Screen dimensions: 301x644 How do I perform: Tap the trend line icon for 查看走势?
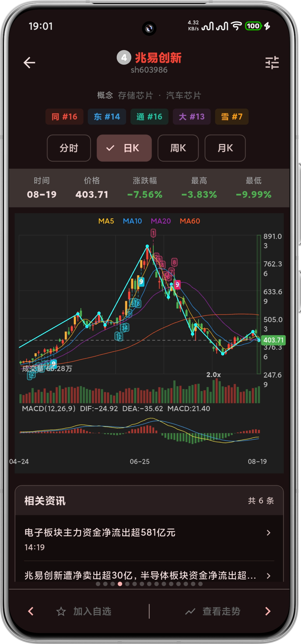tap(190, 611)
